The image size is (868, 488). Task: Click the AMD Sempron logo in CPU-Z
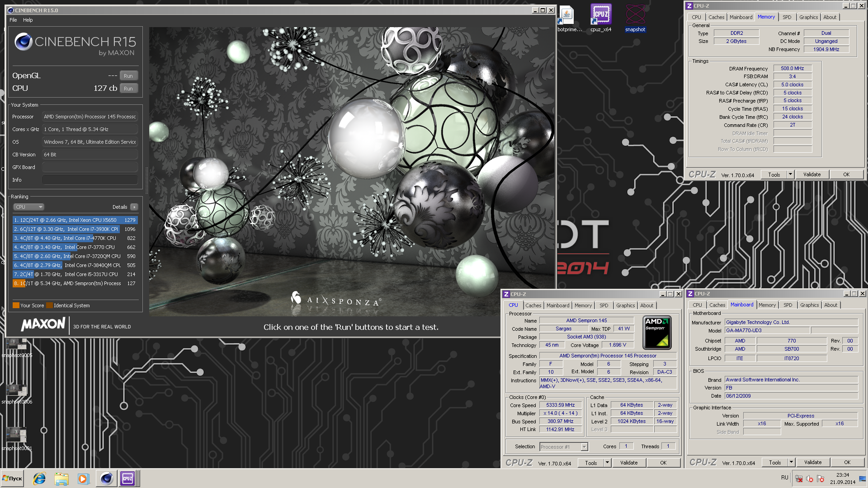657,333
